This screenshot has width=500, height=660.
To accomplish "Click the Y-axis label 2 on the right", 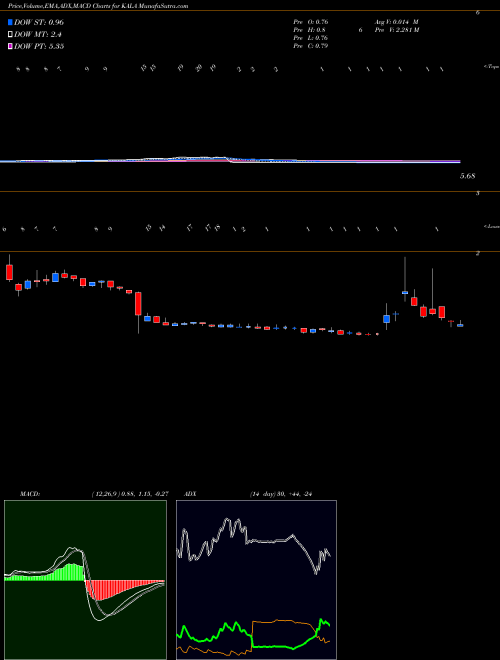I will click(x=477, y=253).
